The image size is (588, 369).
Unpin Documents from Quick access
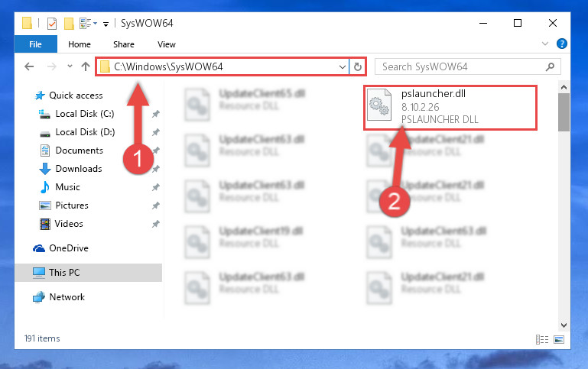tap(156, 151)
